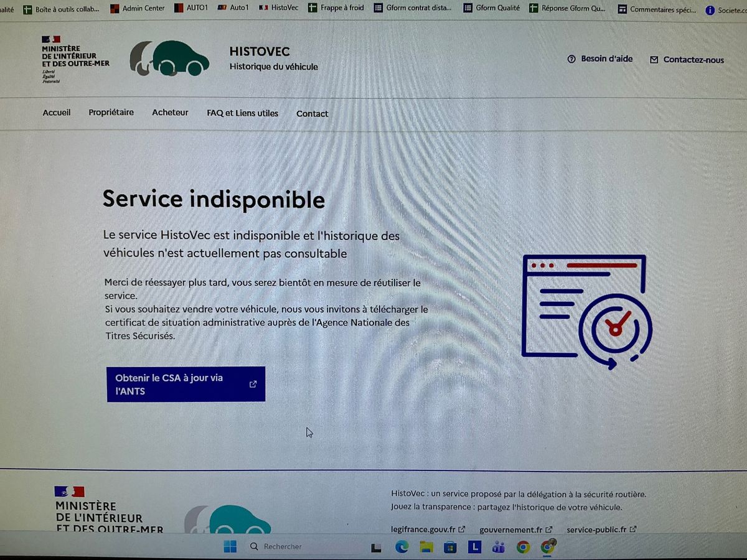Open the Contact menu item

[312, 114]
